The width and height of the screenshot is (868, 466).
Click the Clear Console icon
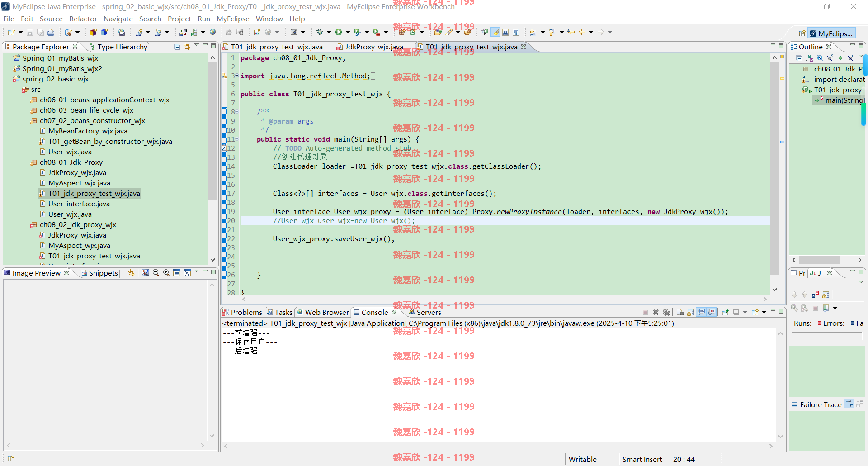[680, 312]
